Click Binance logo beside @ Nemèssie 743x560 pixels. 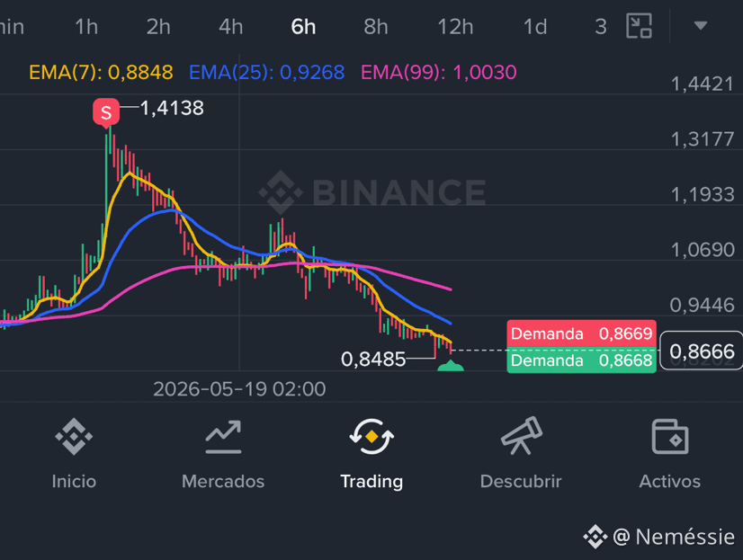595,537
